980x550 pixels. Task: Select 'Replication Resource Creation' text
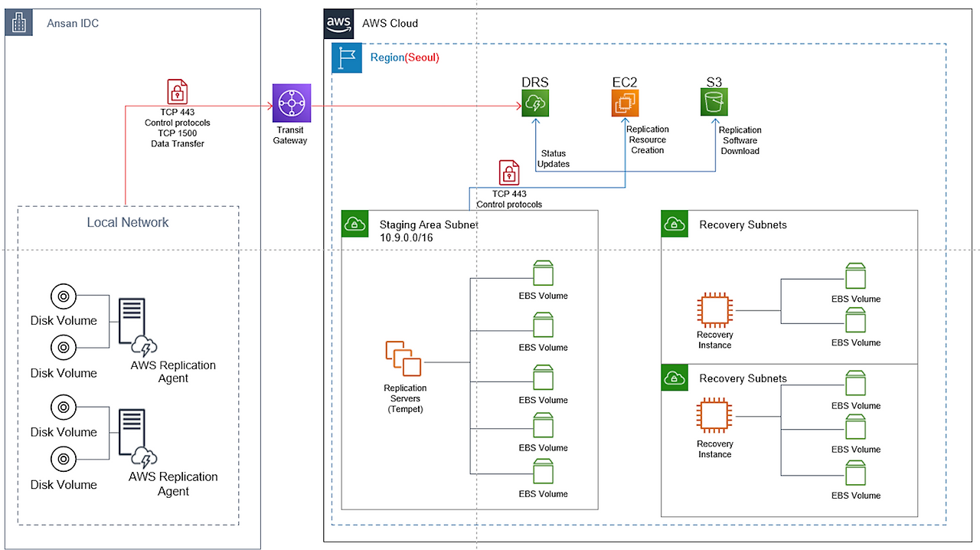click(x=648, y=140)
